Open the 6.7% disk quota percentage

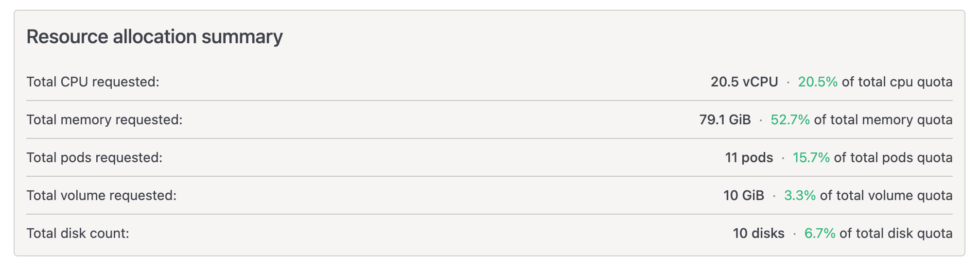click(x=820, y=233)
